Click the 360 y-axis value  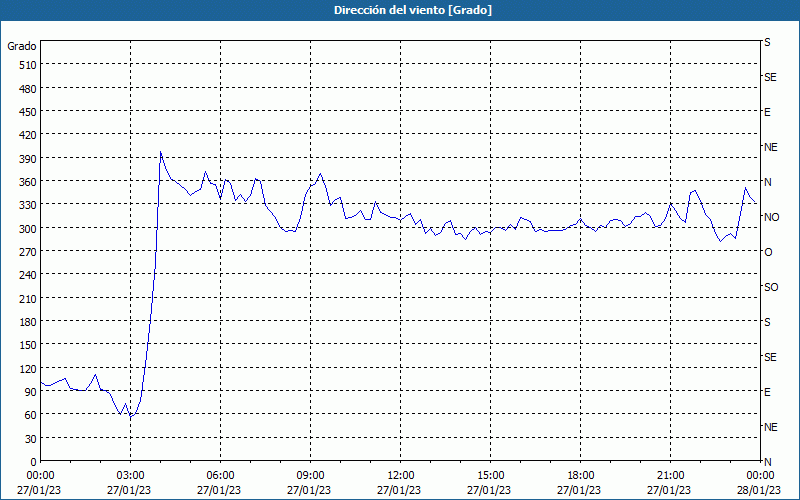28,182
